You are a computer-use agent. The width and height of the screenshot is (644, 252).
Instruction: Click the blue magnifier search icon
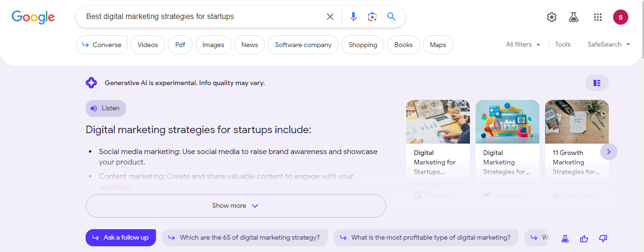coord(391,17)
